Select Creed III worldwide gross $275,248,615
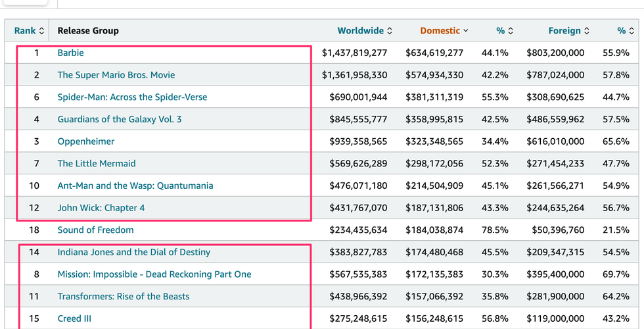 (358, 318)
